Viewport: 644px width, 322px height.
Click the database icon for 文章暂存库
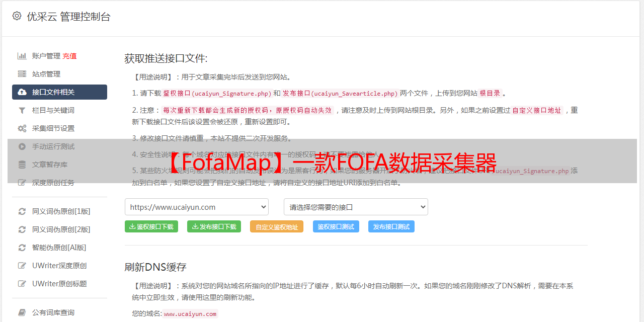coord(22,165)
